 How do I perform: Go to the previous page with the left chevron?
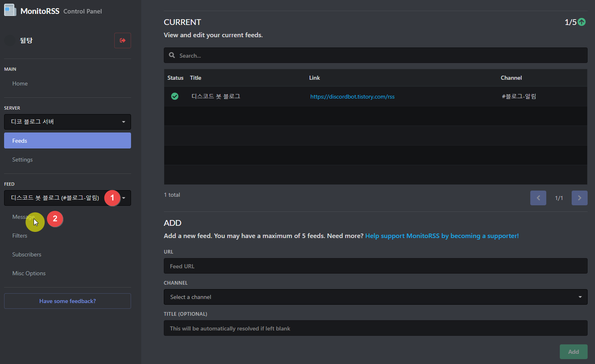click(x=538, y=198)
